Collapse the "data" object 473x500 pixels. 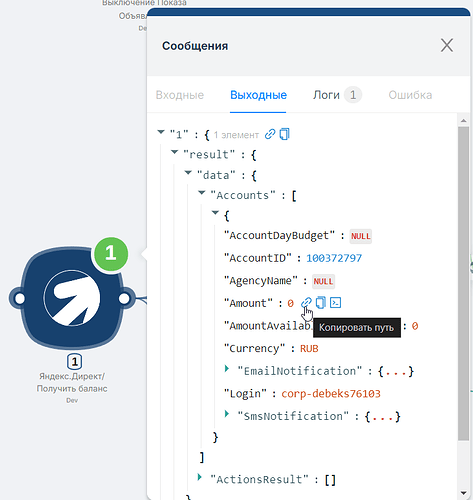(x=188, y=173)
